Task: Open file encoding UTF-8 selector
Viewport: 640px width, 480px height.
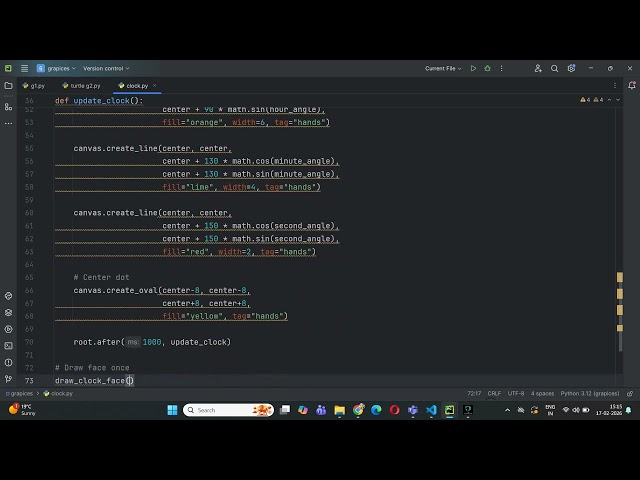Action: click(x=516, y=393)
